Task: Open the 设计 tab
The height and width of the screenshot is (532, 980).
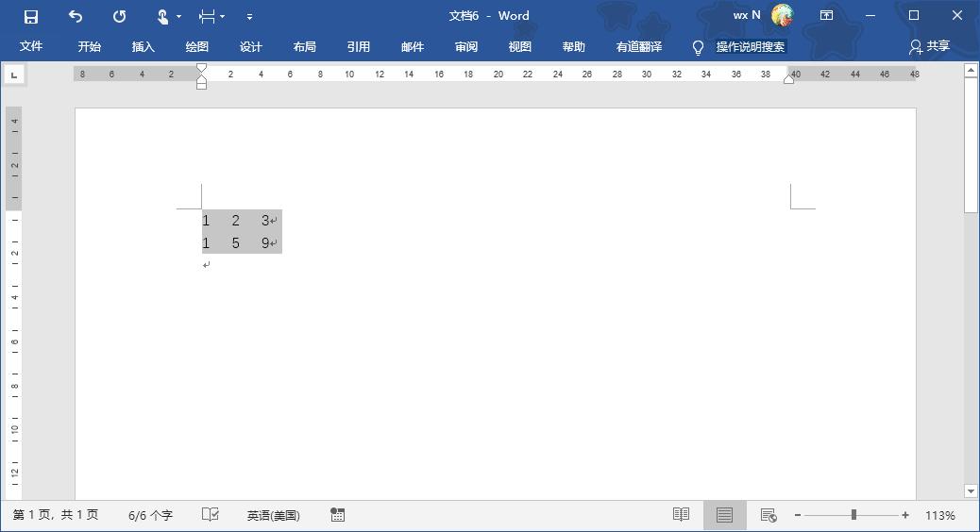Action: pyautogui.click(x=250, y=46)
